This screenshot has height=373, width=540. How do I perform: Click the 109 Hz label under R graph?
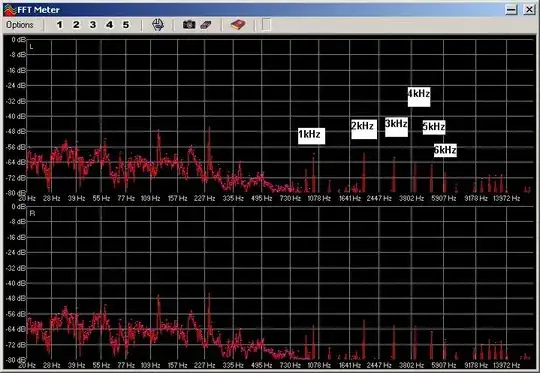(150, 365)
